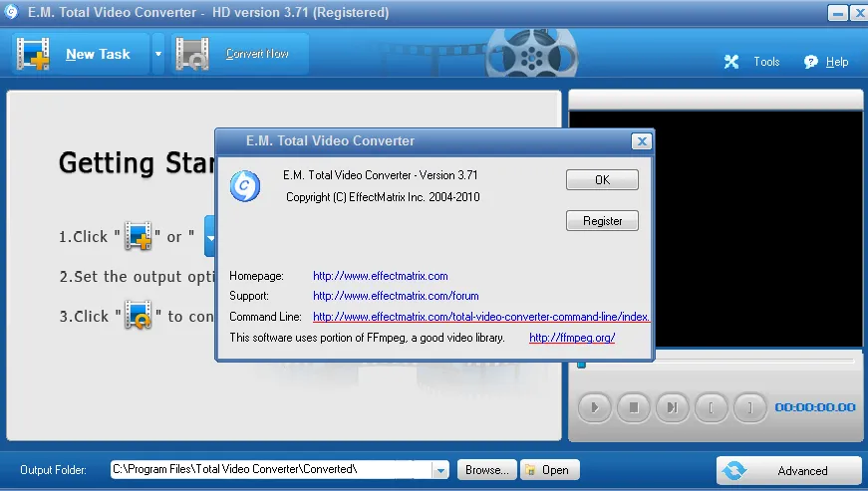Screen dimensions: 868x491
Task: Click the Register button
Action: [602, 221]
